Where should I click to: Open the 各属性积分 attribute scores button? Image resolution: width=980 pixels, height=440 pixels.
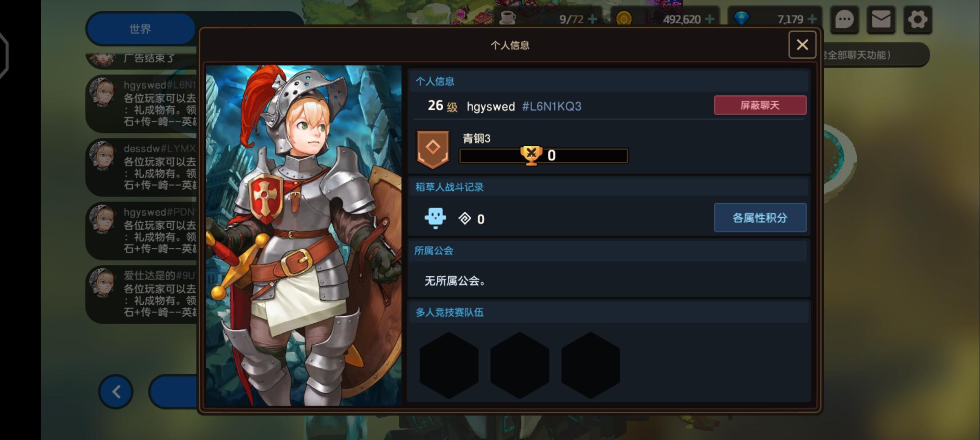coord(760,218)
